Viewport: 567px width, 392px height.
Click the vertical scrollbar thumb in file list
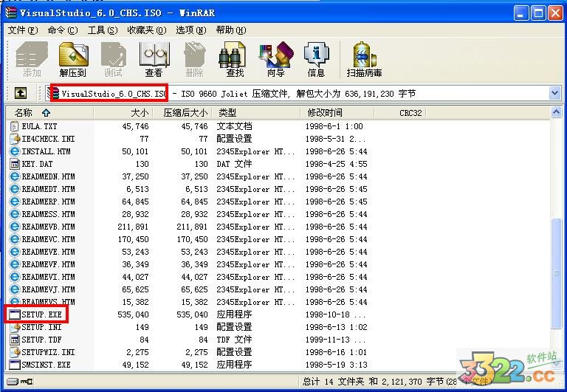click(x=556, y=273)
